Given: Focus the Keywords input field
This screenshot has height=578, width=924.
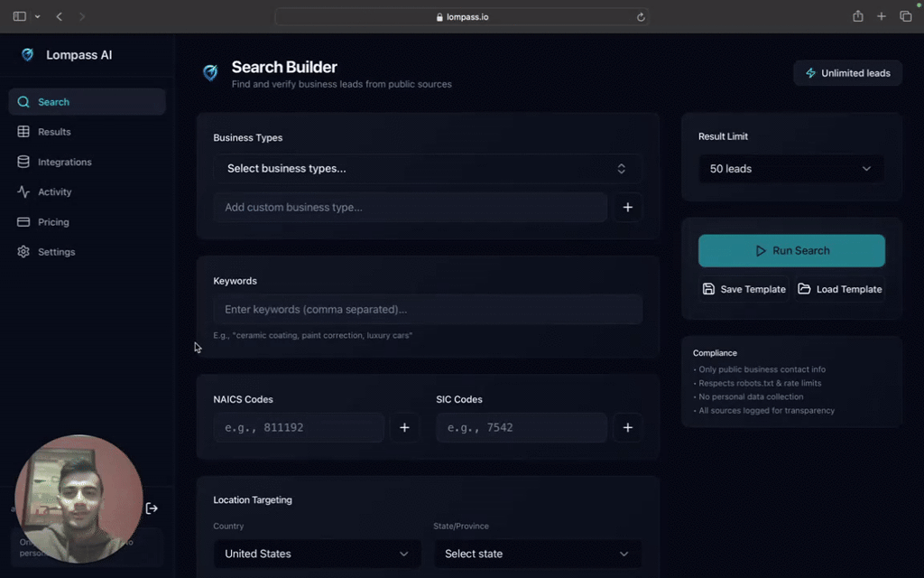Looking at the screenshot, I should pos(427,310).
